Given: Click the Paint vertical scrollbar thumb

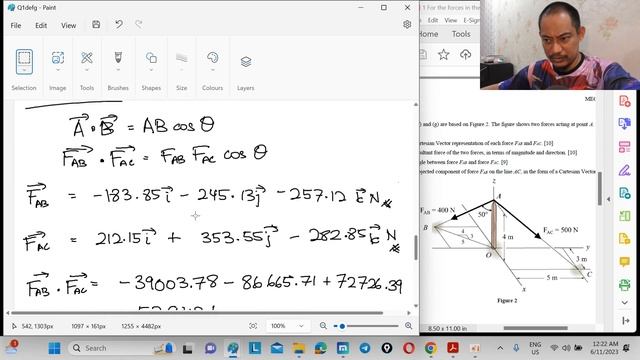Looking at the screenshot, I should 416,247.
